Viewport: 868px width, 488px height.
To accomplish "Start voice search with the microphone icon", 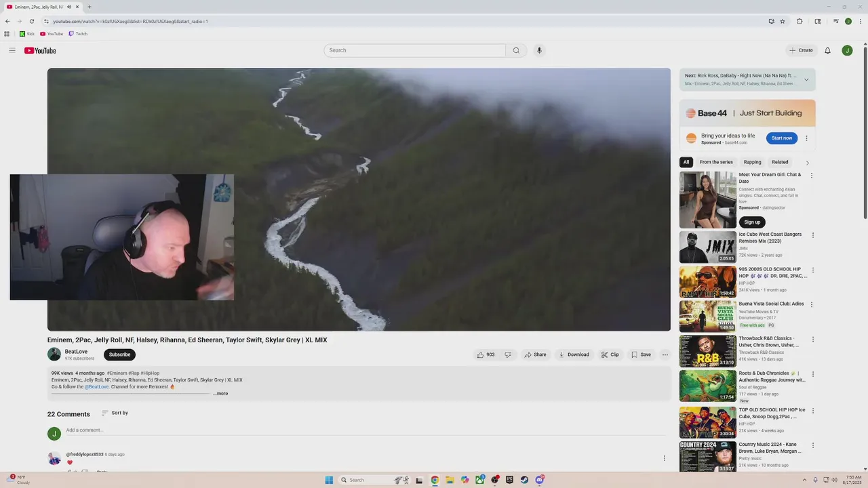I will click(x=539, y=50).
